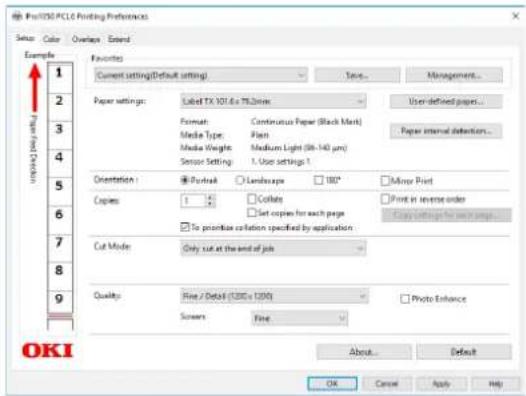Click the Save... button in Favorites
The image size is (526, 396).
pyautogui.click(x=357, y=75)
